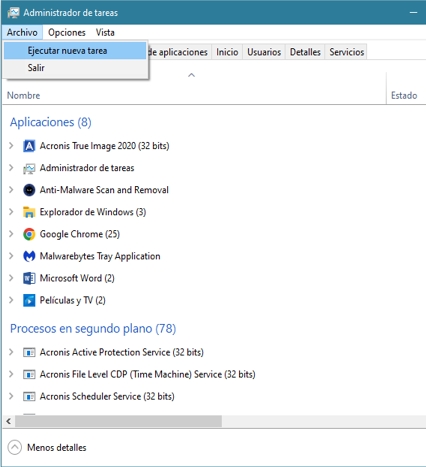Viewport: 426px width, 467px height.
Task: Open the Opciones menu
Action: coord(67,32)
